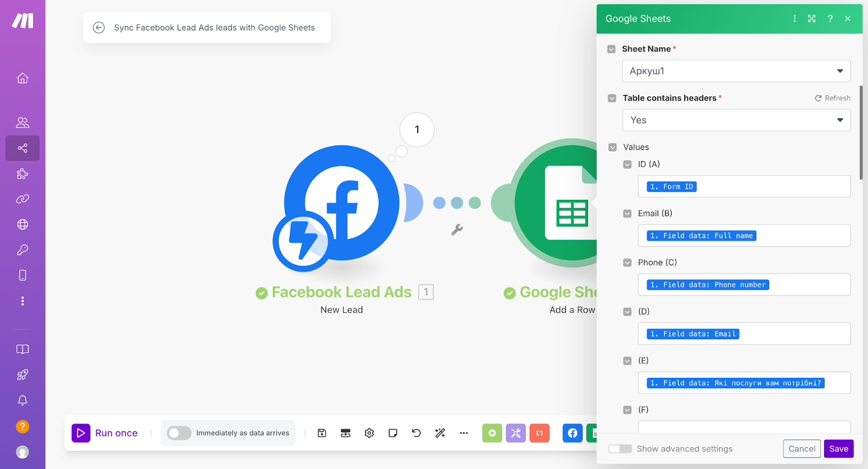The width and height of the screenshot is (868, 469).
Task: Click the Phone (C) Phone number field
Action: point(744,284)
